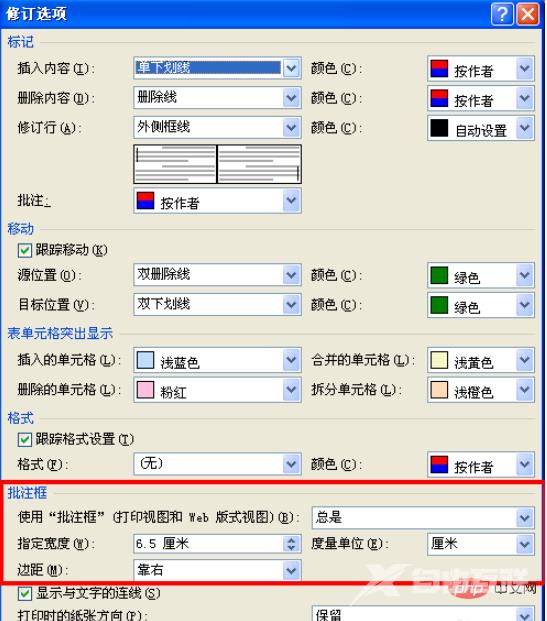Click the 边距(M) label
The image size is (547, 621).
click(43, 570)
